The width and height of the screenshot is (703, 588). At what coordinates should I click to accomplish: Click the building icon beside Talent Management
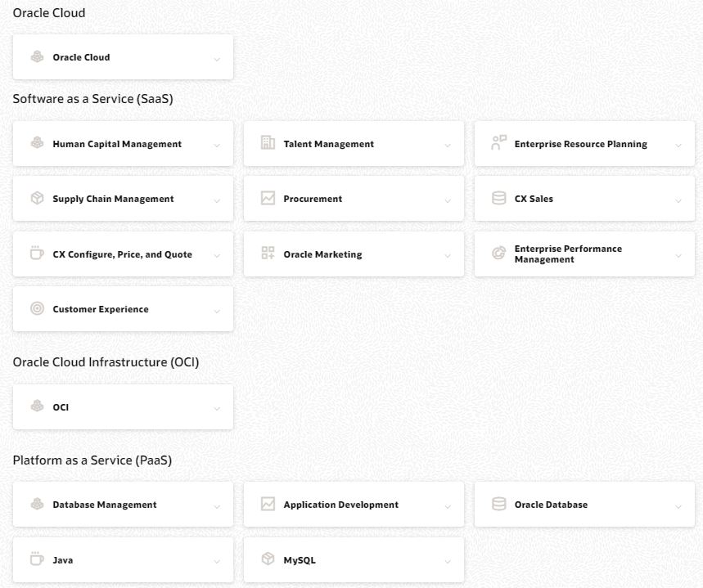(x=268, y=143)
